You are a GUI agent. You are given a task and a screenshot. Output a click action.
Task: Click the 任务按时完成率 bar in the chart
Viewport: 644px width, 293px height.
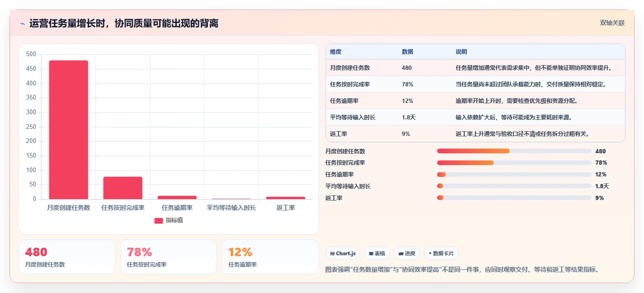(x=123, y=188)
